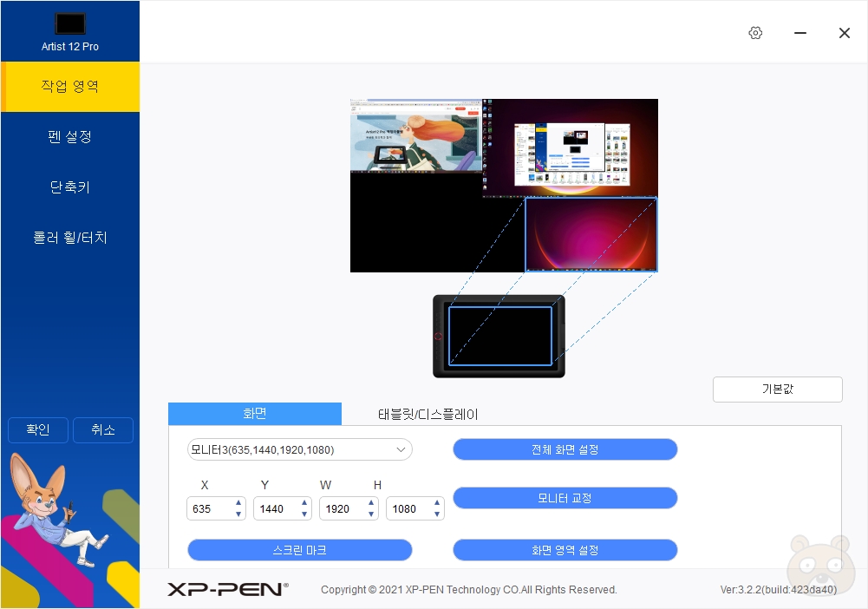Open the 롤러 휠/터치 section
The width and height of the screenshot is (868, 609).
tap(70, 238)
